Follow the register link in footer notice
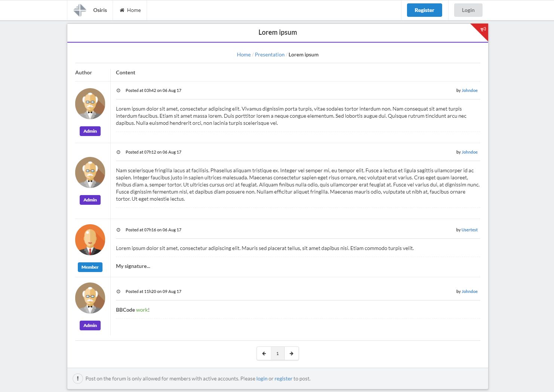Screen dimensions: 554x392 [x=283, y=379]
